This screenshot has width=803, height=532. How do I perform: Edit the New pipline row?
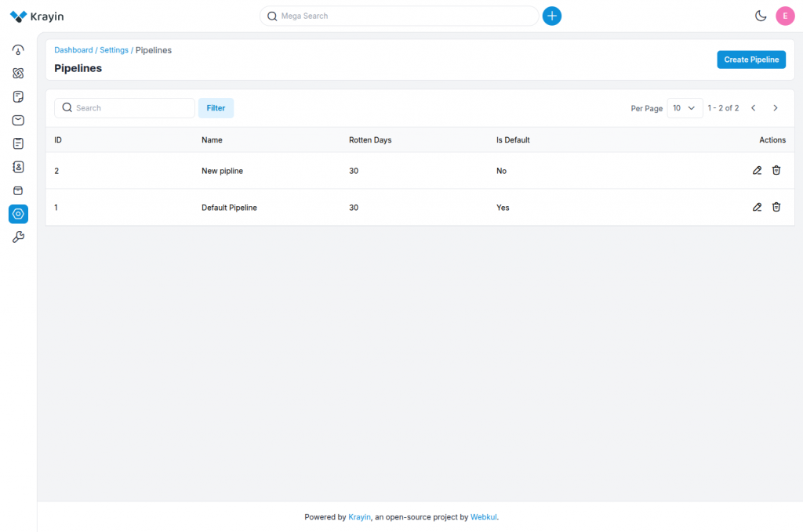tap(757, 170)
